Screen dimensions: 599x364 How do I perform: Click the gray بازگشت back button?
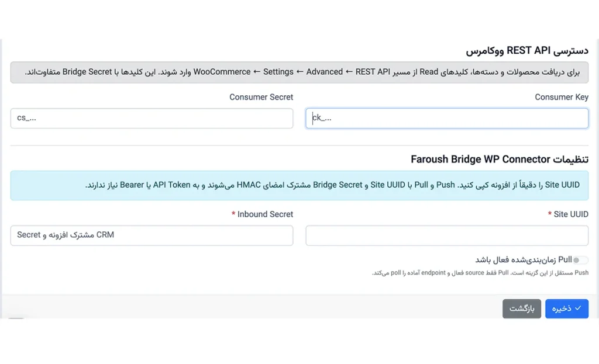point(521,308)
